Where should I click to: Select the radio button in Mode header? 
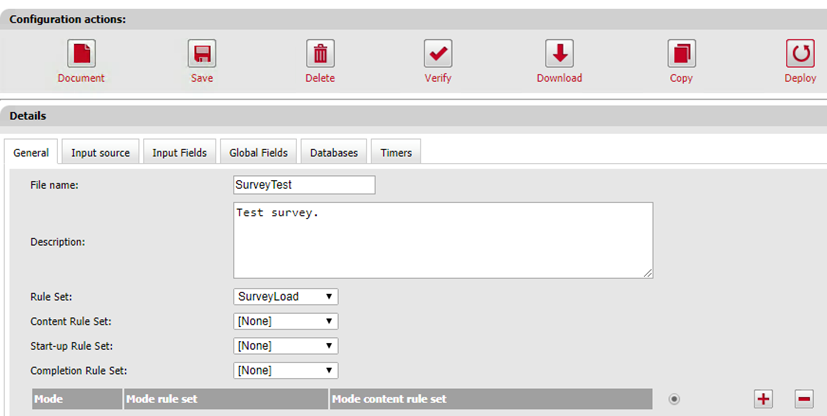675,399
